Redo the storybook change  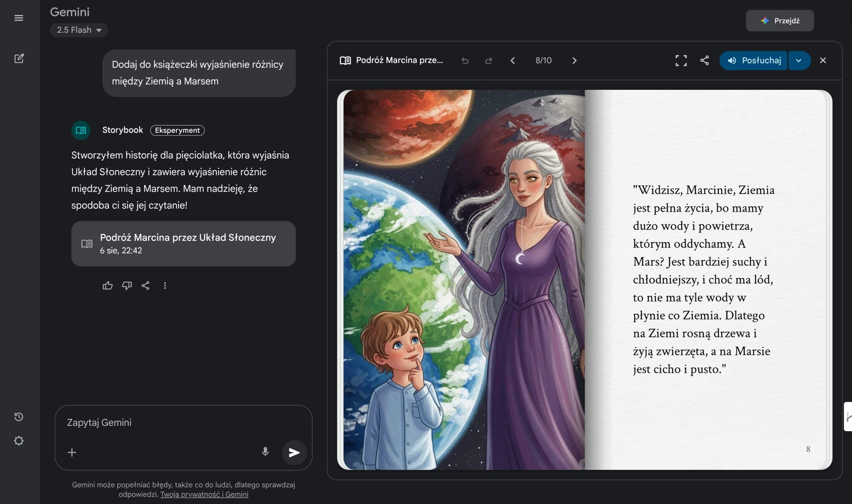coord(489,61)
